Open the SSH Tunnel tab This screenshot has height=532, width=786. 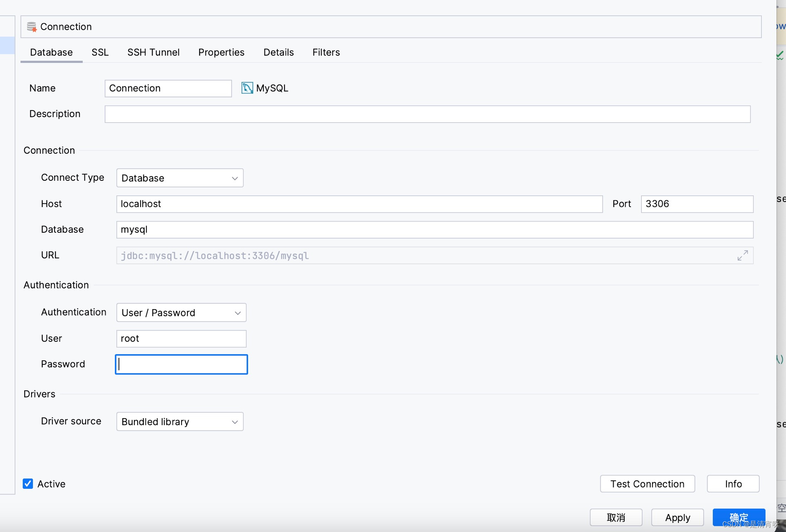click(x=153, y=52)
